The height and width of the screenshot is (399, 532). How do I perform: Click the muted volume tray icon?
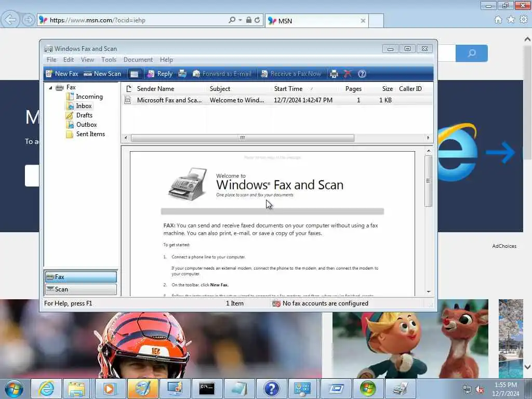(x=480, y=390)
